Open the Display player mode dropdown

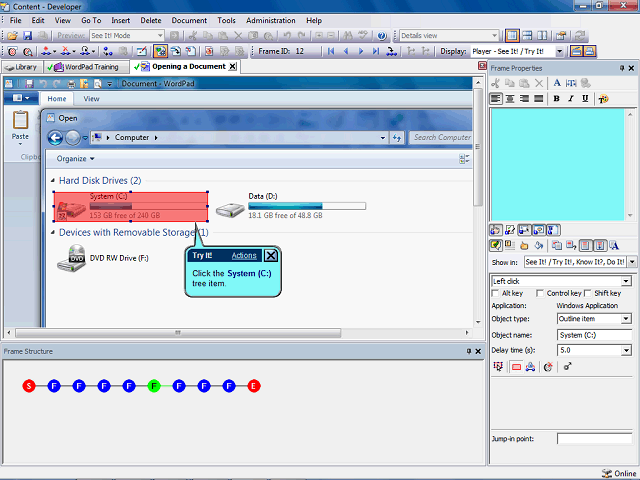(x=560, y=51)
